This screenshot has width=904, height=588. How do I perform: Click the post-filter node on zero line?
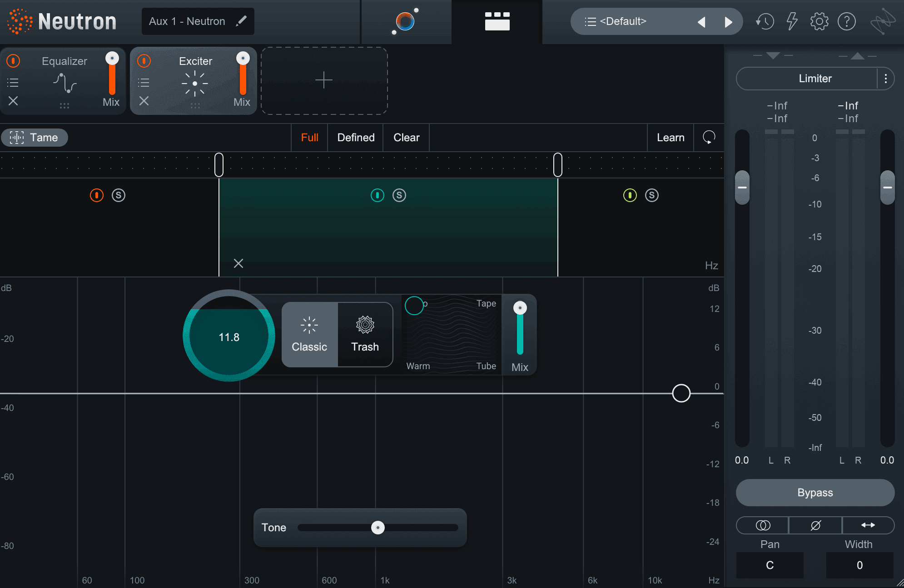[681, 393]
